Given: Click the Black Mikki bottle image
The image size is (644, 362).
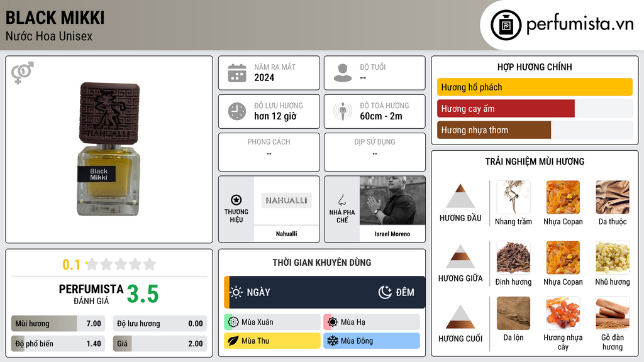Looking at the screenshot, I should coord(109,150).
